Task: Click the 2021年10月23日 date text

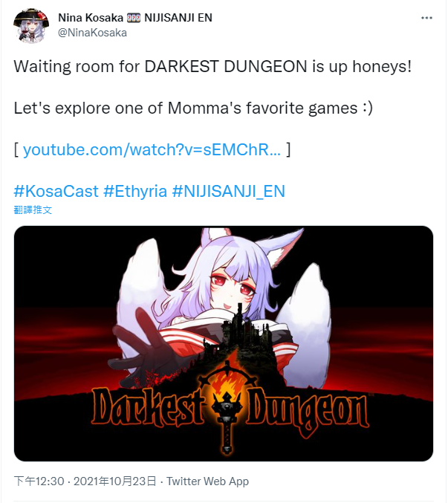Action: click(x=115, y=481)
